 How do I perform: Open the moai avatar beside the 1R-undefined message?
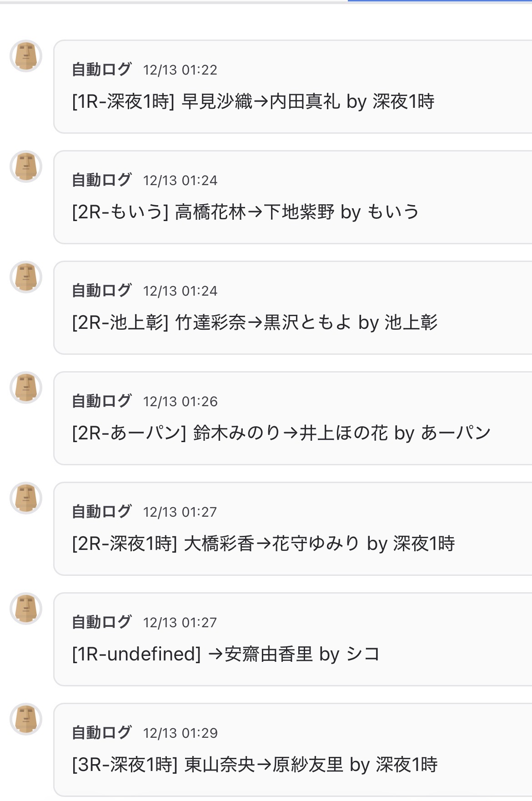click(26, 609)
